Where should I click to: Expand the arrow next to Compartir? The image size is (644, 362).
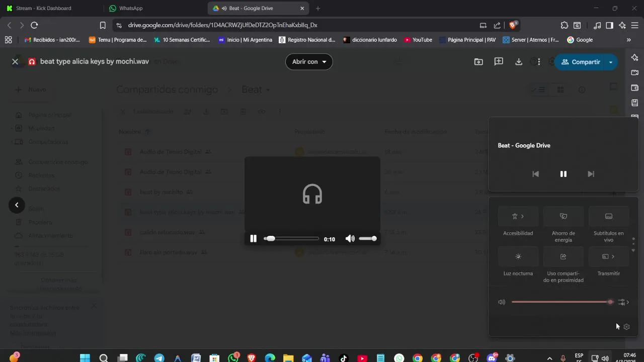coord(610,62)
